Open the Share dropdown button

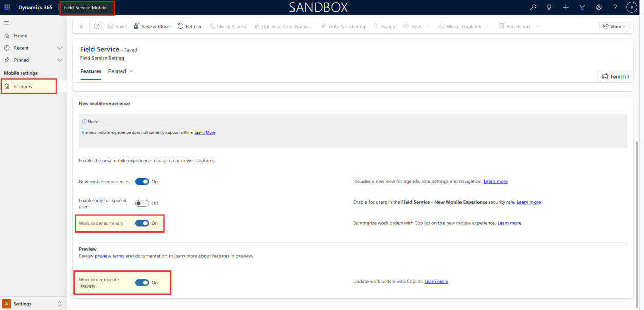614,26
